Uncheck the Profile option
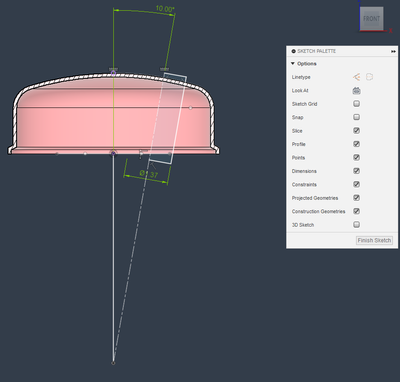Image resolution: width=400 pixels, height=382 pixels. (356, 144)
